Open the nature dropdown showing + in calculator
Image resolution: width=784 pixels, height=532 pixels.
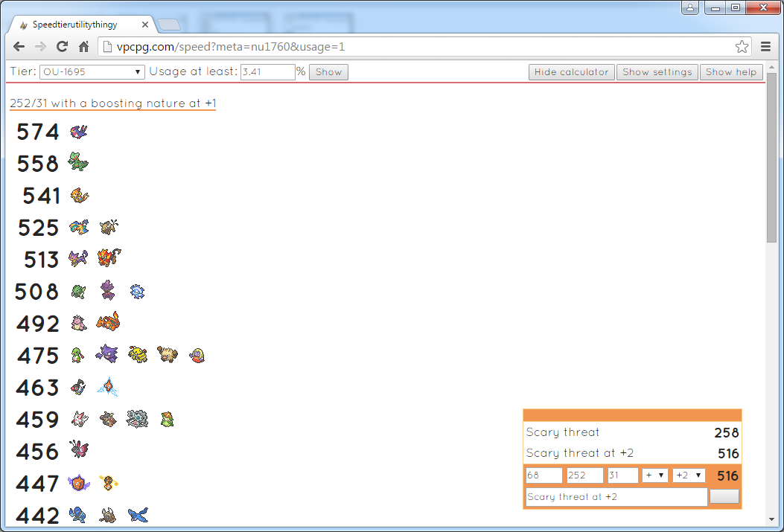click(x=655, y=475)
